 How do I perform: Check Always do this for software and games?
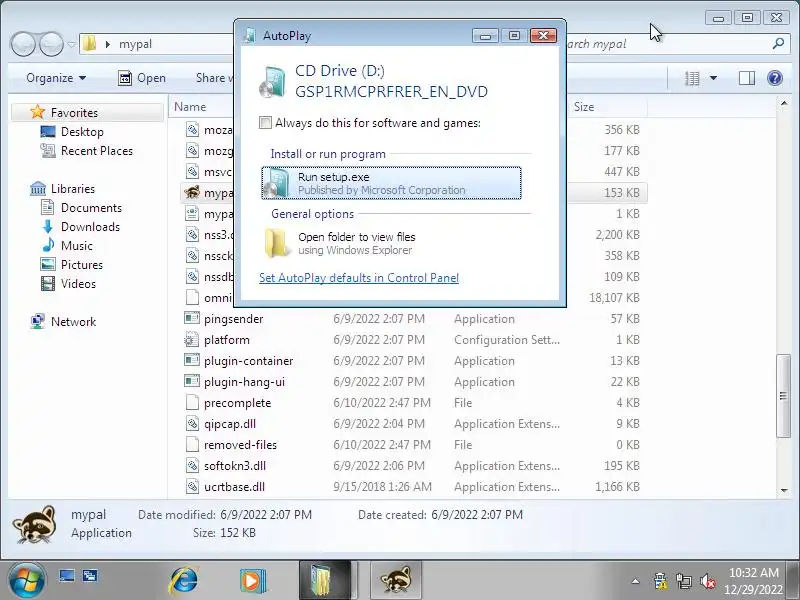265,122
